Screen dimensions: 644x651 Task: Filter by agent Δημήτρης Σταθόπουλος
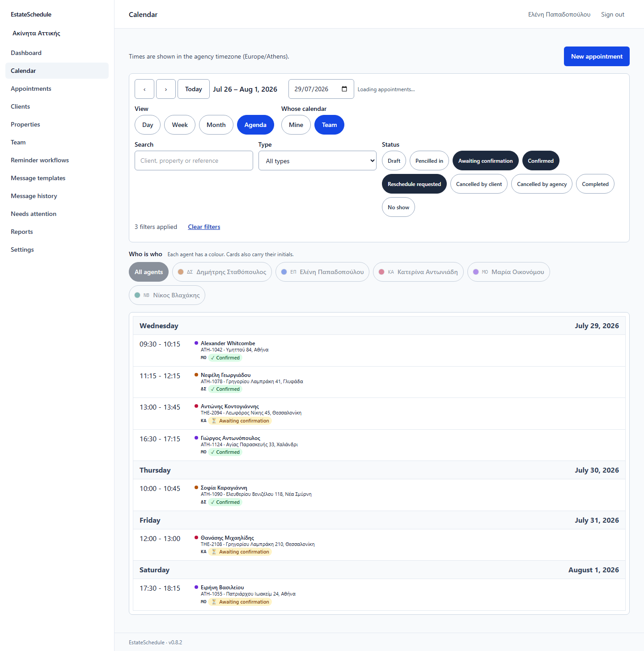point(222,272)
